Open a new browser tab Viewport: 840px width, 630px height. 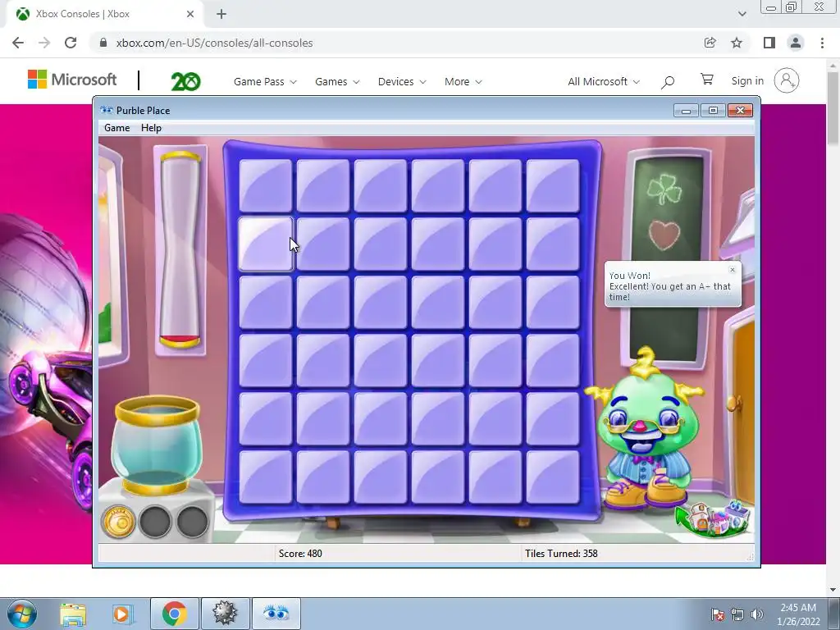pos(221,14)
